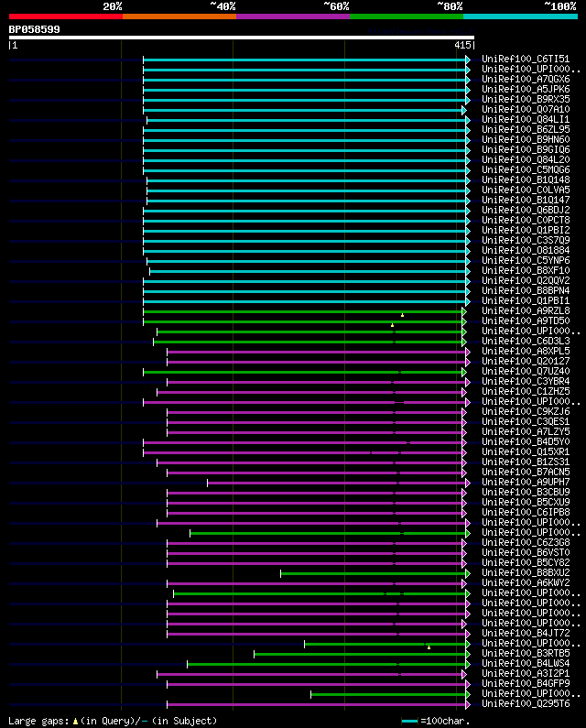Screen dimensions: 586x728
Task: Go to the UniRef100_C5YNP6 label
Action: point(526,260)
